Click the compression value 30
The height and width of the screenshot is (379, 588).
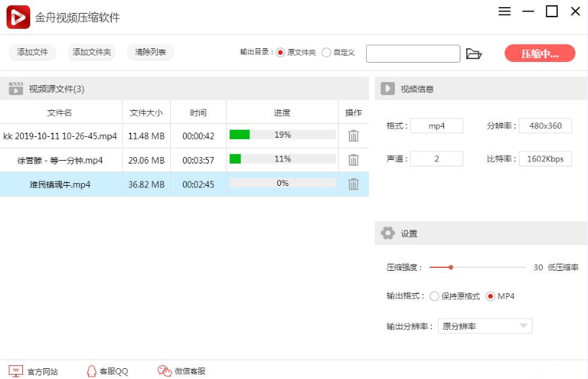pyautogui.click(x=538, y=267)
